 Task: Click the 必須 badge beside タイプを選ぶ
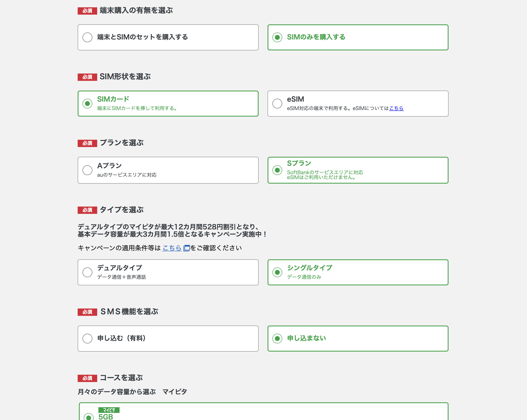point(87,210)
